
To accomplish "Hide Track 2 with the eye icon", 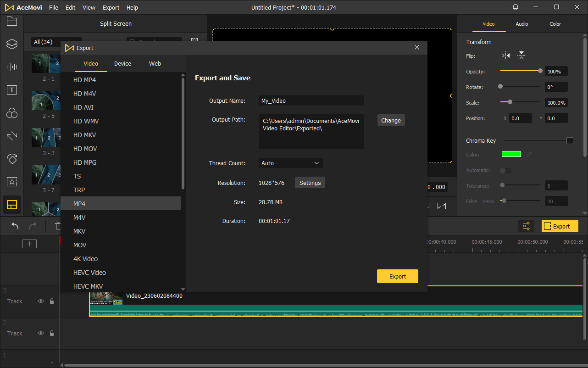I will (41, 333).
